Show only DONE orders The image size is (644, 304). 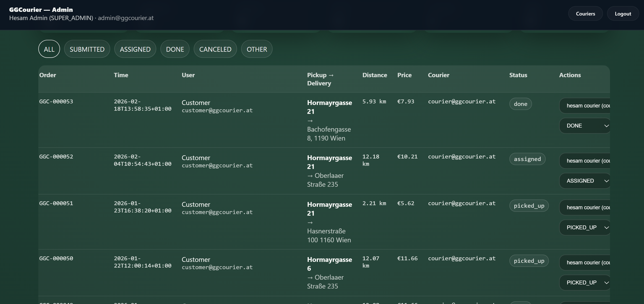coord(175,49)
